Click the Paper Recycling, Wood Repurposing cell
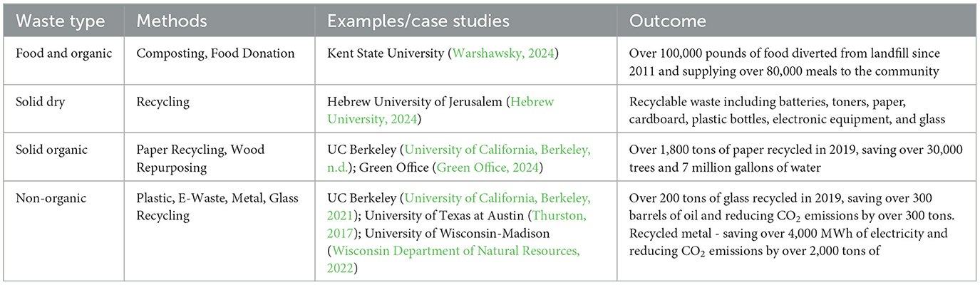Viewport: 980px width, 285px height. coord(201,157)
